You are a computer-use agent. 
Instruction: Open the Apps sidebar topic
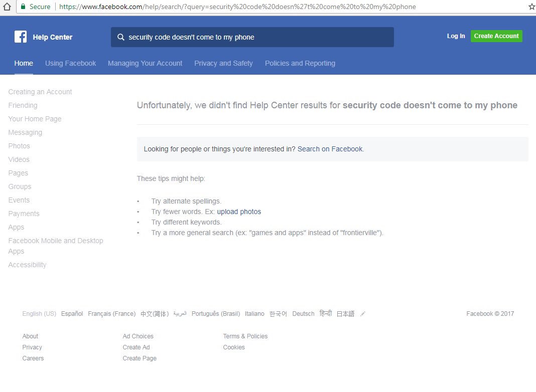pyautogui.click(x=16, y=228)
